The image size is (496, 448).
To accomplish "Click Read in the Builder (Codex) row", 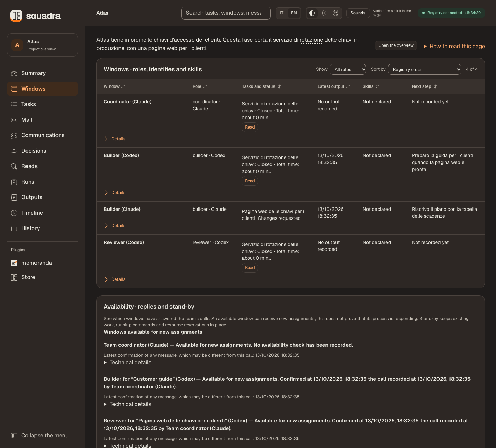I will coord(250,181).
